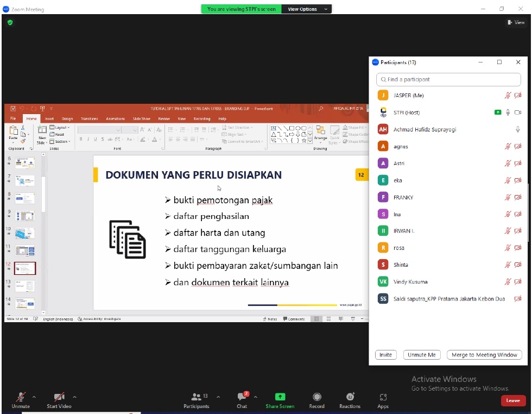
Task: Start recording with the Record icon
Action: 316,397
